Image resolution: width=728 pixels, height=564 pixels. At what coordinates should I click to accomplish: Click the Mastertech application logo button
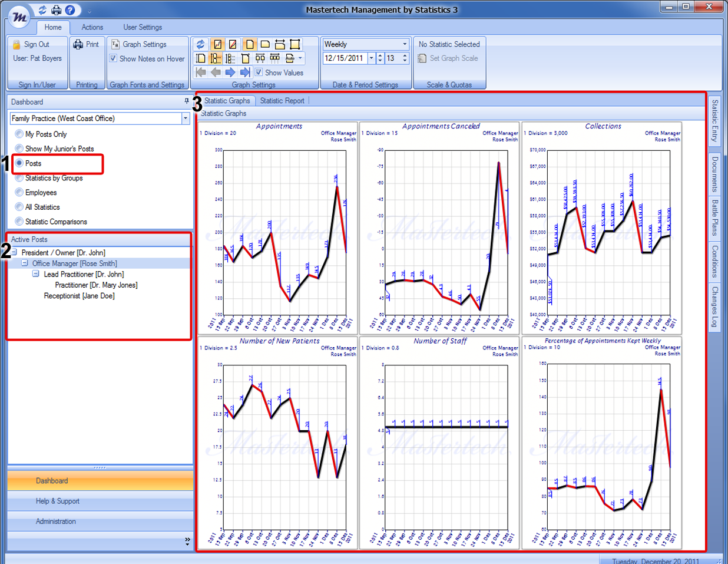[19, 18]
